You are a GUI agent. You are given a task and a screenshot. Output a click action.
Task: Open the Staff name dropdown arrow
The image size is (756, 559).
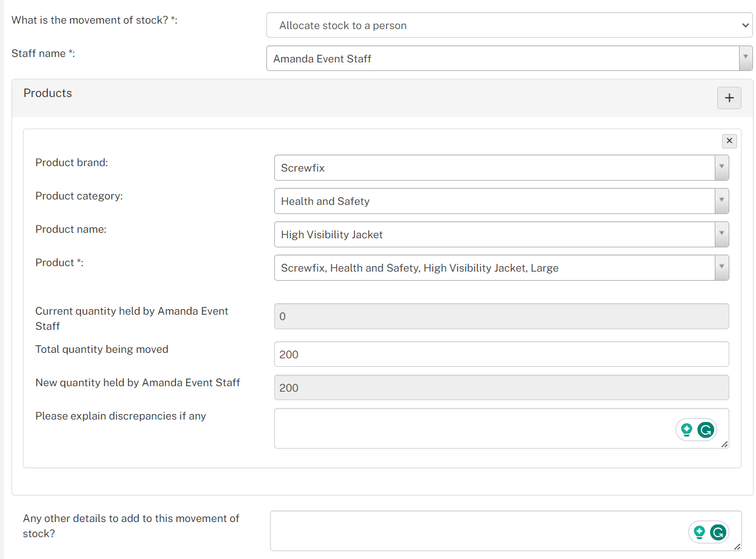(x=746, y=58)
